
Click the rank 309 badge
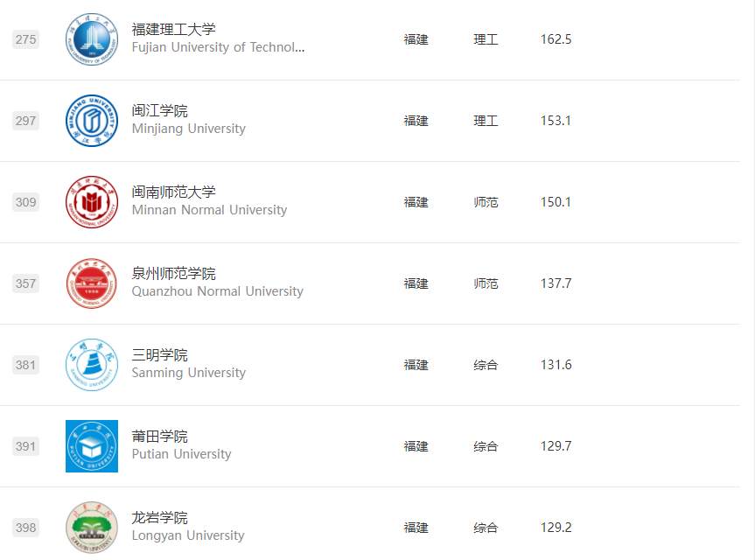point(26,202)
